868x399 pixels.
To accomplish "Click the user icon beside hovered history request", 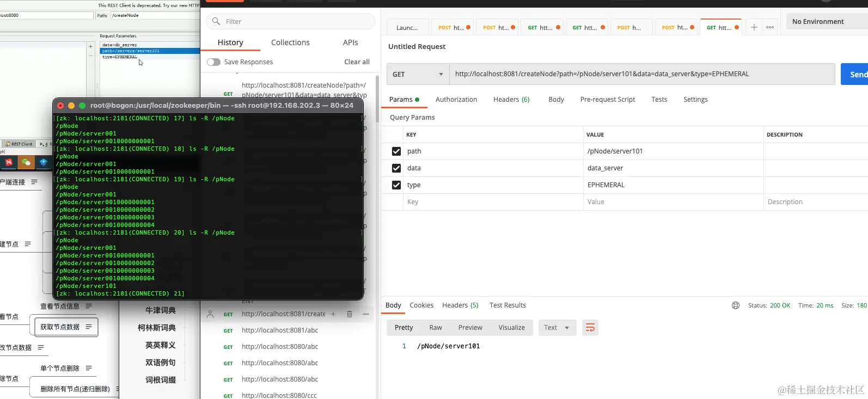I will pos(210,314).
